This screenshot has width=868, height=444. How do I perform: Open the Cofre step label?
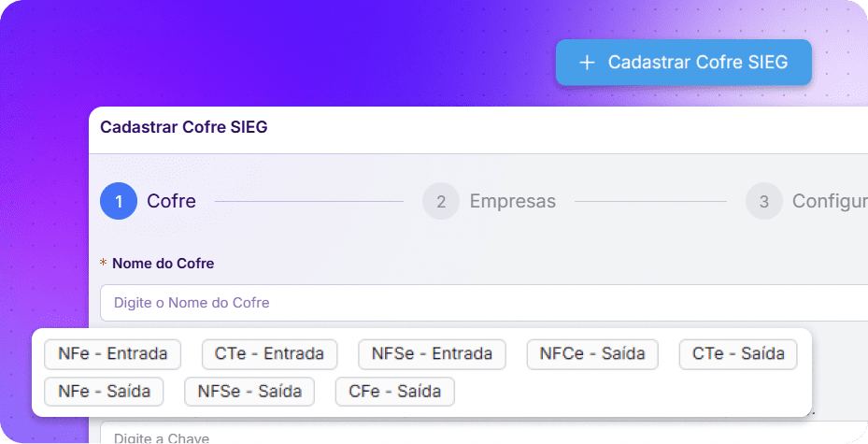coord(171,201)
